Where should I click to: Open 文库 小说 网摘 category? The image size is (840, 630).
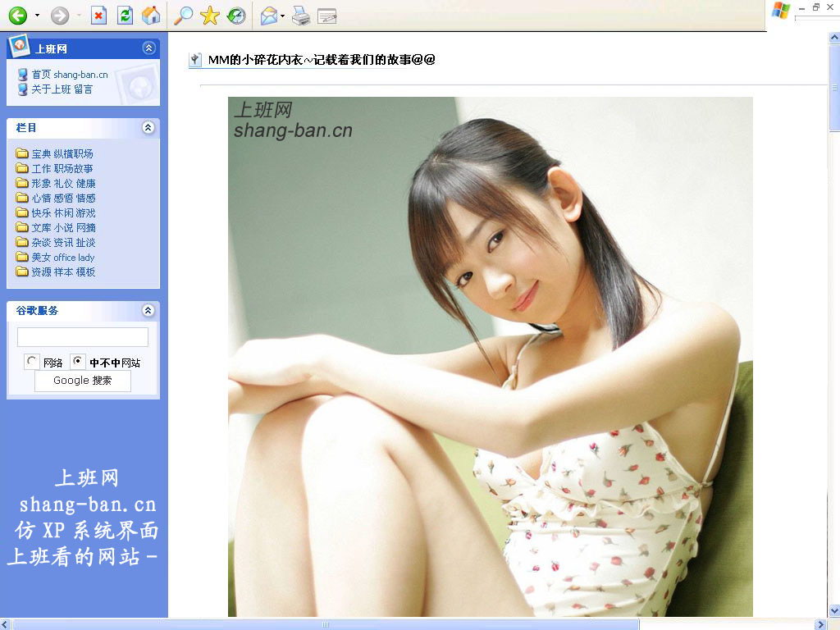[63, 228]
